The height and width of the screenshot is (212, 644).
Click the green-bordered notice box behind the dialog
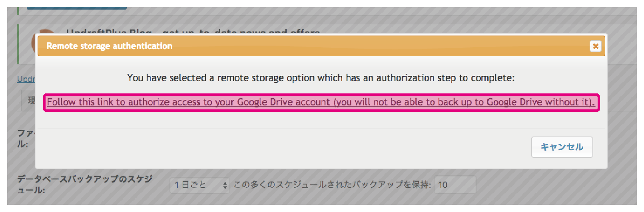(26, 44)
